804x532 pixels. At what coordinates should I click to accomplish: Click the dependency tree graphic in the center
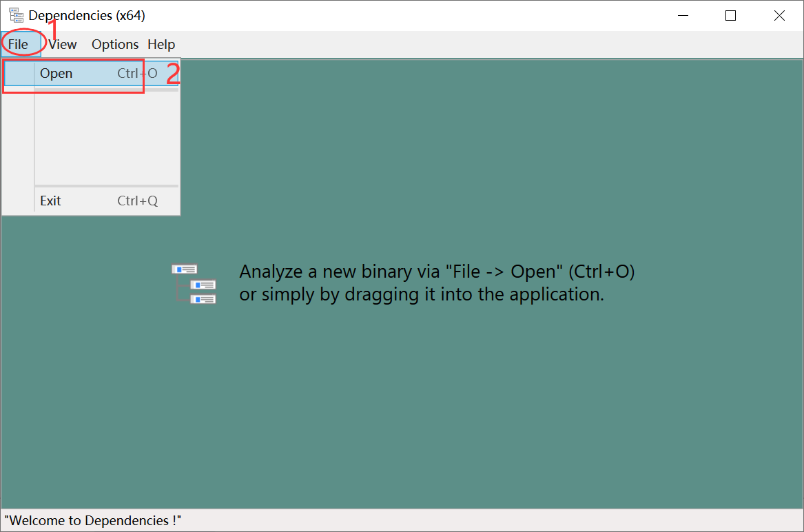point(195,283)
